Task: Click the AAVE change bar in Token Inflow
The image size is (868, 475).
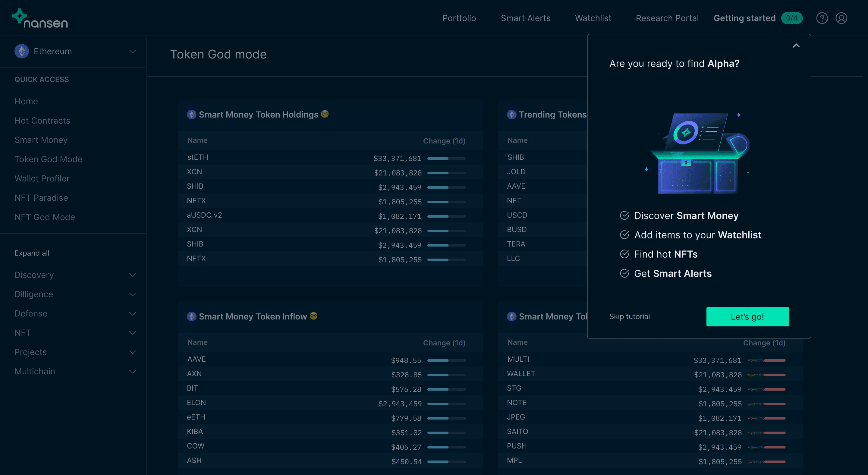Action: click(x=446, y=360)
